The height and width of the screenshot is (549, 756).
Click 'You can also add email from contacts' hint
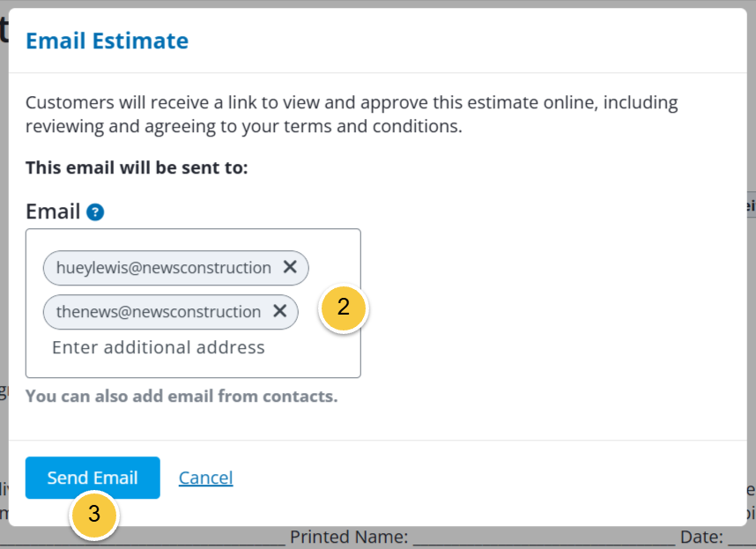click(x=182, y=397)
